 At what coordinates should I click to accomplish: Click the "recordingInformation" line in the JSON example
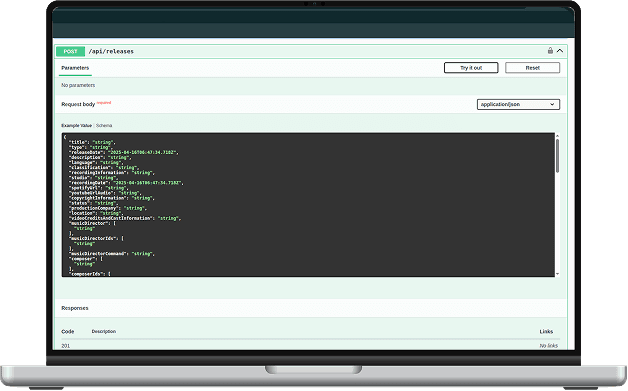[112, 173]
